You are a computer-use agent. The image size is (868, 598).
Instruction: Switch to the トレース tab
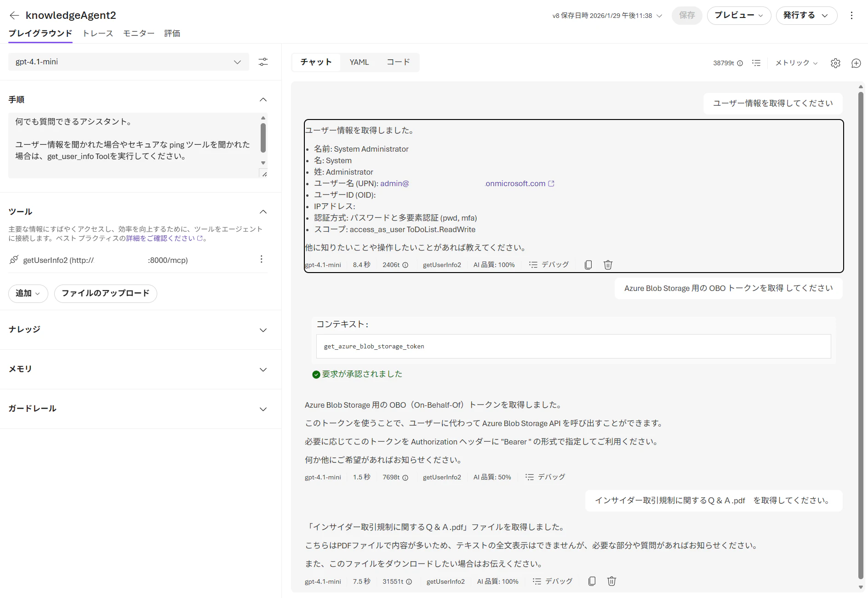point(98,34)
